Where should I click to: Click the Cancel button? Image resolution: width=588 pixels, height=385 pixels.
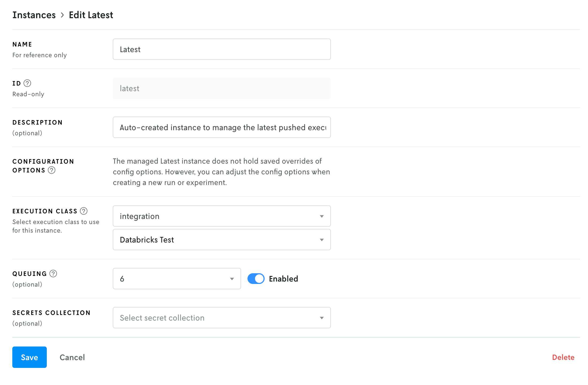click(x=72, y=357)
